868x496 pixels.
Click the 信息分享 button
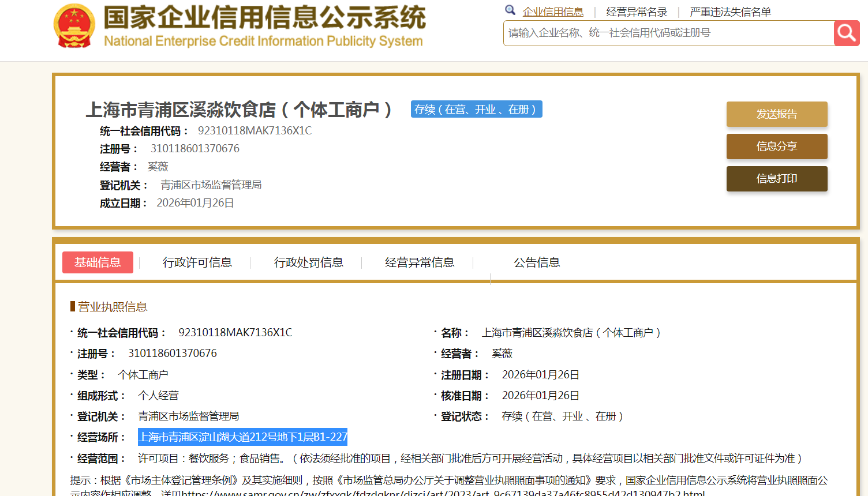point(777,146)
